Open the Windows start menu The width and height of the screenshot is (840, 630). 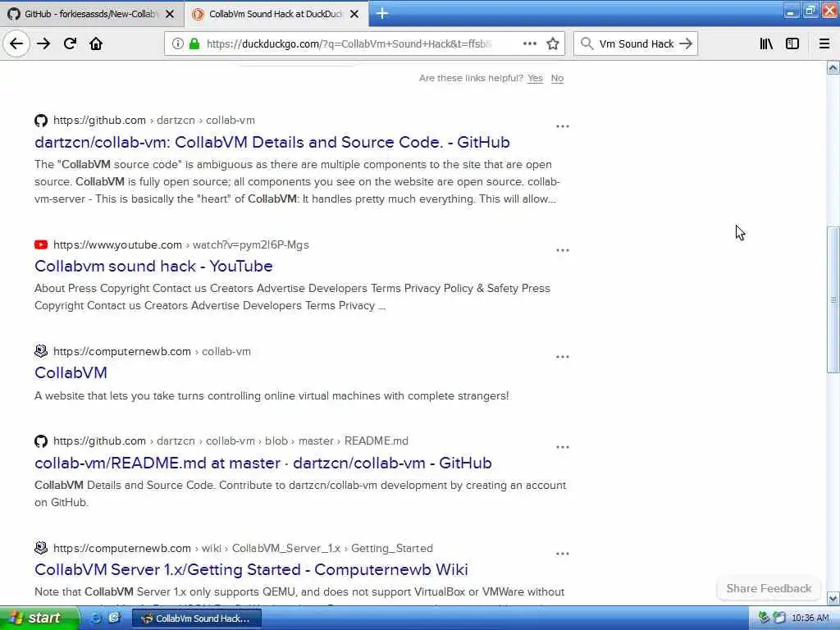[x=38, y=619]
